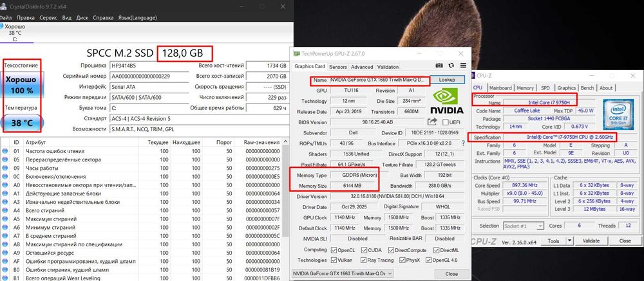Click the status icon for attribute B0
The height and width of the screenshot is (281, 644).
pos(5,270)
